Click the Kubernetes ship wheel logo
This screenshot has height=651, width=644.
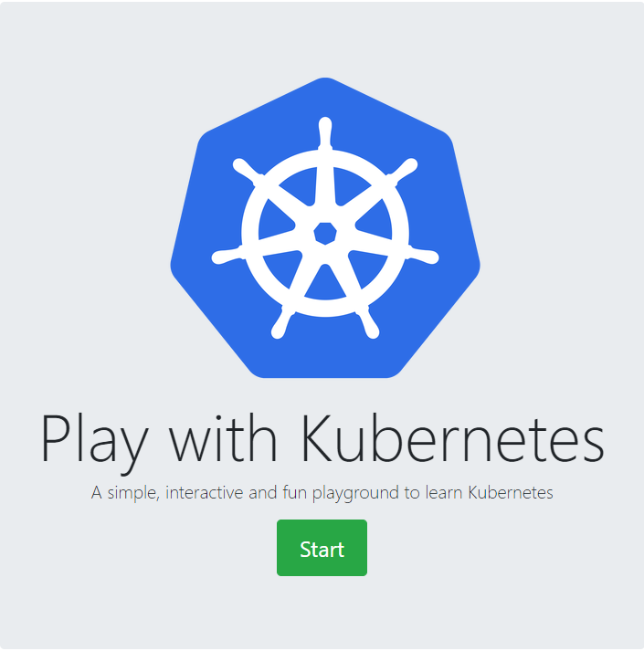pyautogui.click(x=325, y=227)
